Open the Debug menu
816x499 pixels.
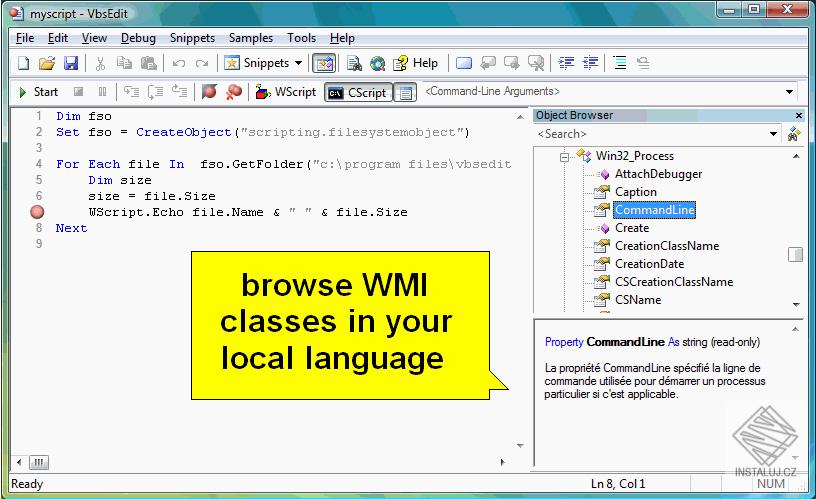138,38
